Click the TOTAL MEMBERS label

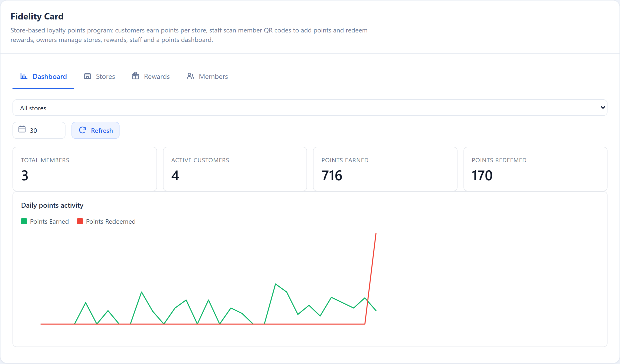(45, 160)
